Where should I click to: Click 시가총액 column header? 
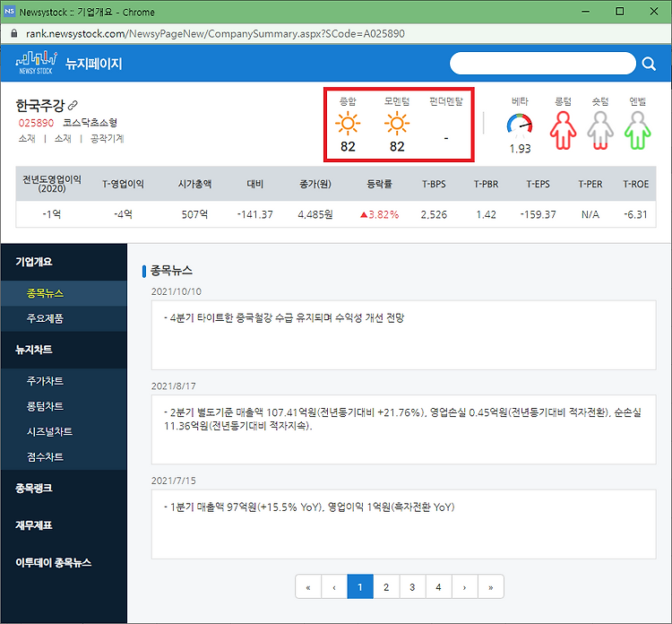194,184
